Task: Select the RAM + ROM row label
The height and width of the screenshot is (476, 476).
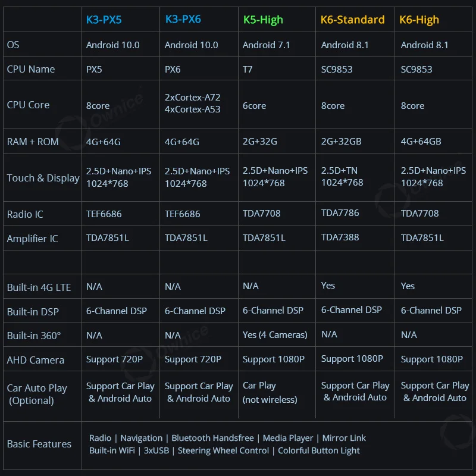Action: [x=33, y=142]
